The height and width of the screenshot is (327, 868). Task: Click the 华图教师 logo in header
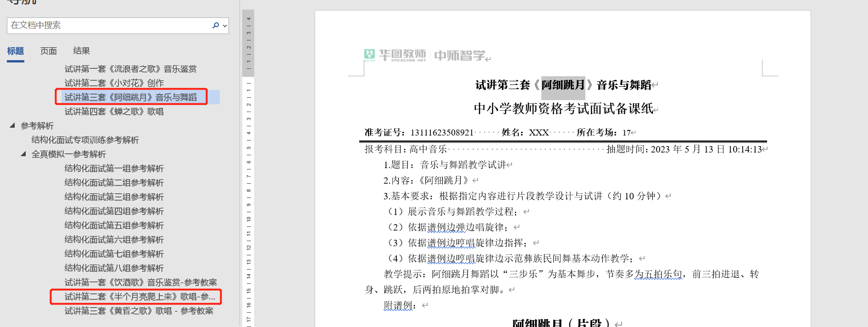pos(395,55)
